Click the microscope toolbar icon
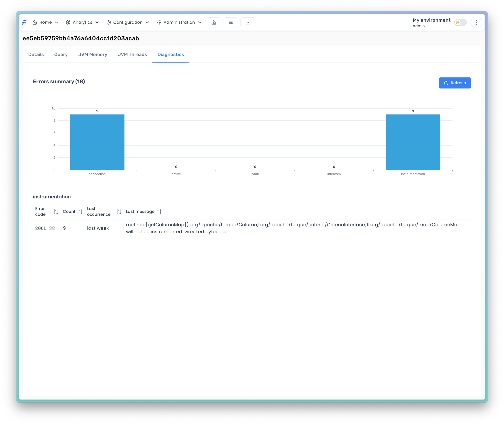Image resolution: width=504 pixels, height=424 pixels. click(214, 22)
